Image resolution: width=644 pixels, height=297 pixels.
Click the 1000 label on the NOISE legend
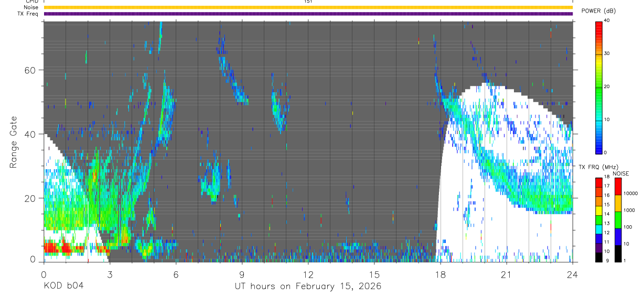point(630,210)
